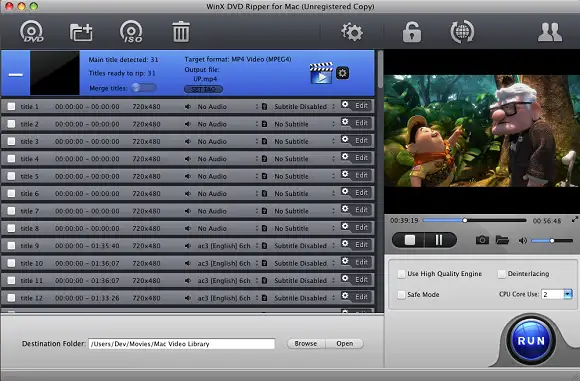Click the globe check-for-update icon
Image resolution: width=580 pixels, height=381 pixels.
pyautogui.click(x=462, y=32)
